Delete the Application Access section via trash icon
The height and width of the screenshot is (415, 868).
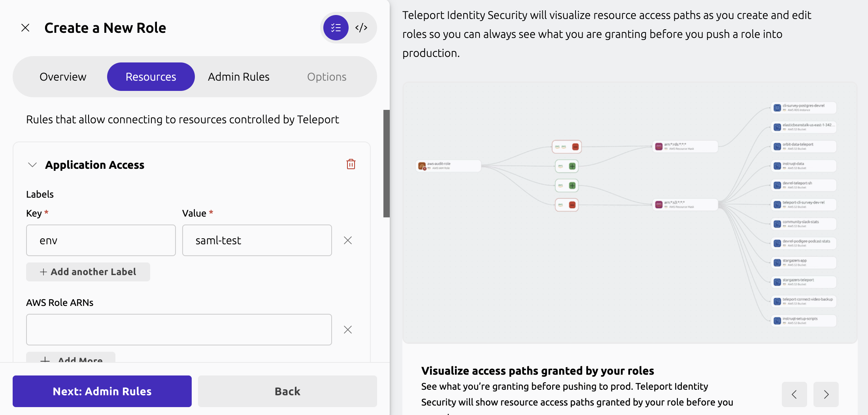click(351, 164)
